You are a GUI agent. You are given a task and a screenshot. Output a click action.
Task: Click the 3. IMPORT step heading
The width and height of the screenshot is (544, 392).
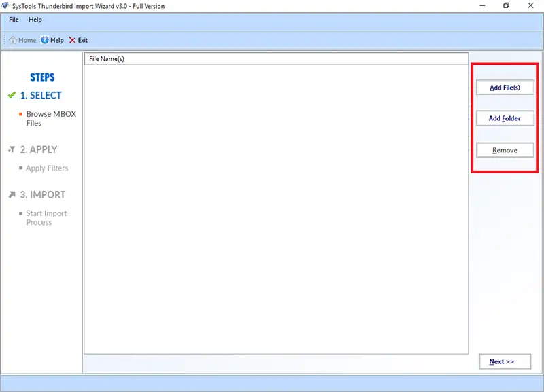tap(43, 194)
